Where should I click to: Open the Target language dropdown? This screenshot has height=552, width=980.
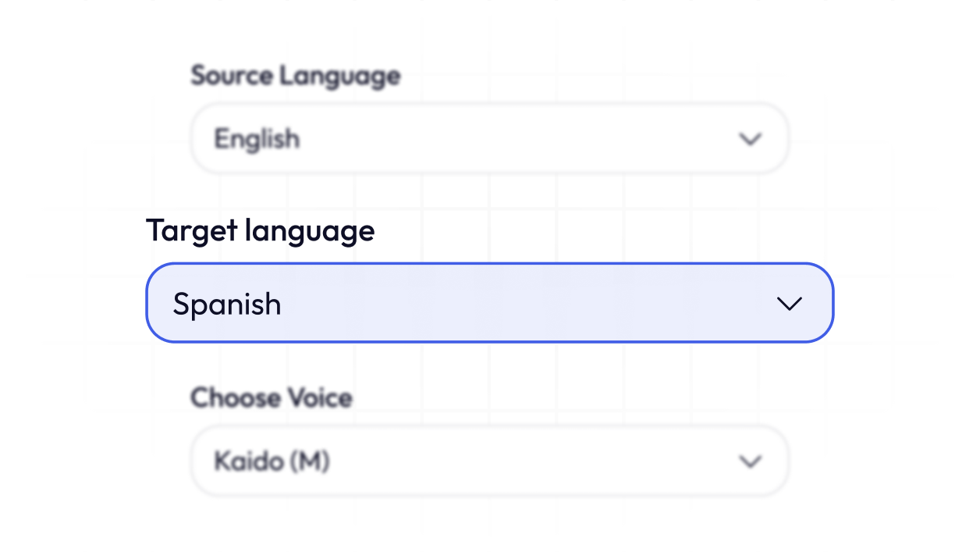coord(489,303)
